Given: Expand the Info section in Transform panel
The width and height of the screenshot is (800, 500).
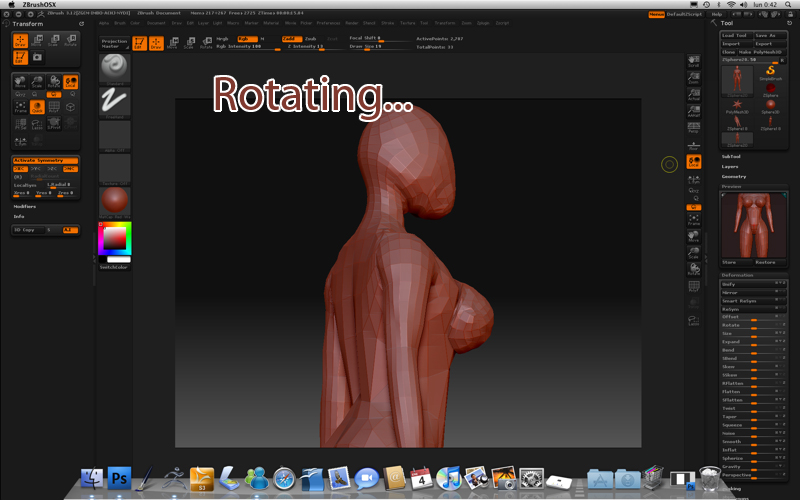Looking at the screenshot, I should (19, 216).
